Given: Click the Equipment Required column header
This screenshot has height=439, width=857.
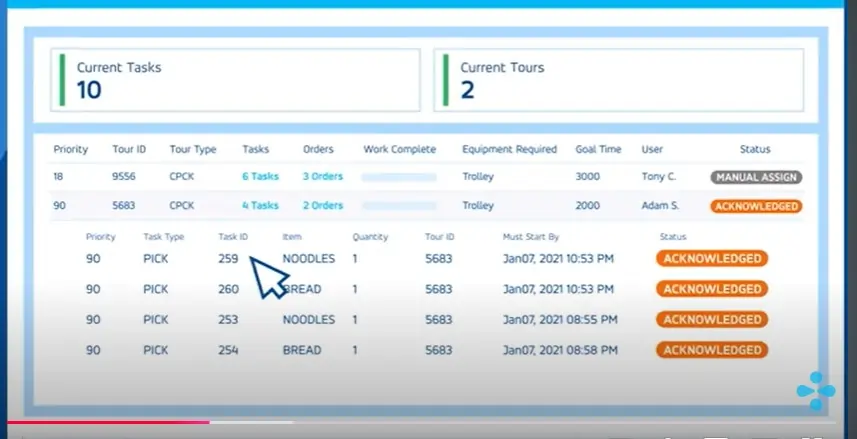Looking at the screenshot, I should [x=509, y=149].
